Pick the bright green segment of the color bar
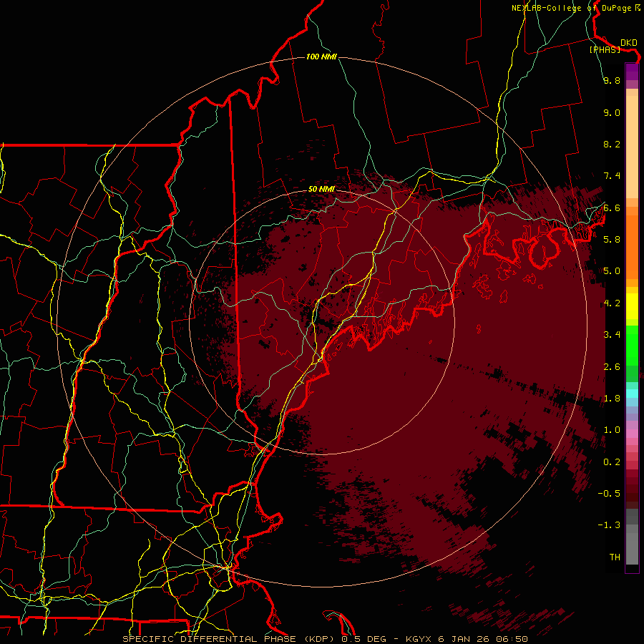Viewport: 644px width, 644px height. click(632, 346)
